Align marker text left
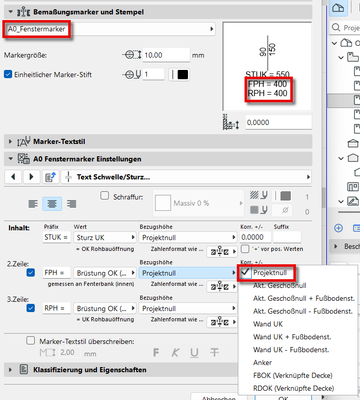 click(33, 204)
